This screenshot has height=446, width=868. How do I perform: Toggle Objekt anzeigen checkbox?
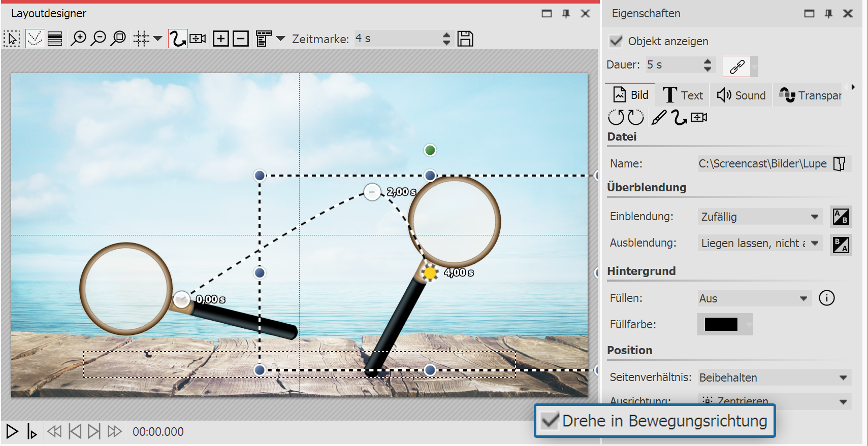pyautogui.click(x=616, y=41)
